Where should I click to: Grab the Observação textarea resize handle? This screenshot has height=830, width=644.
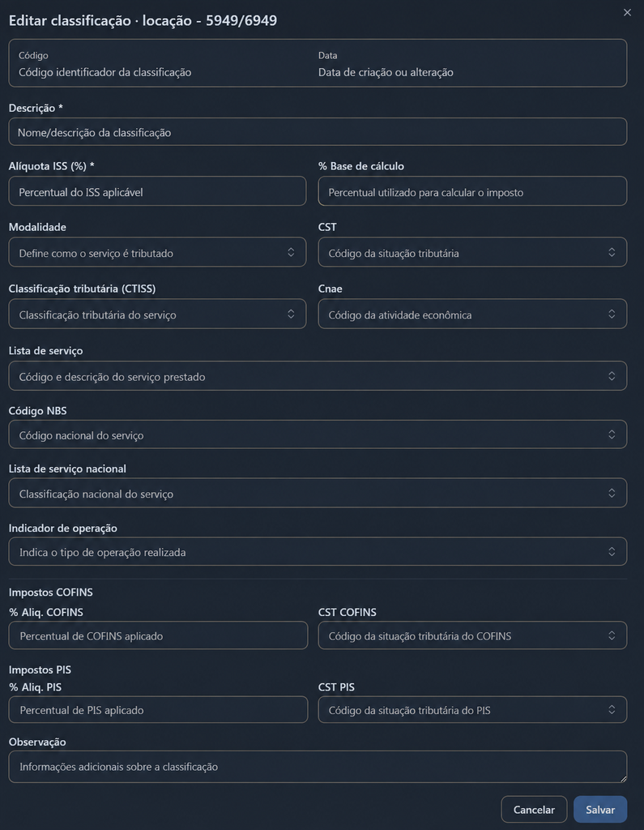coord(624,779)
